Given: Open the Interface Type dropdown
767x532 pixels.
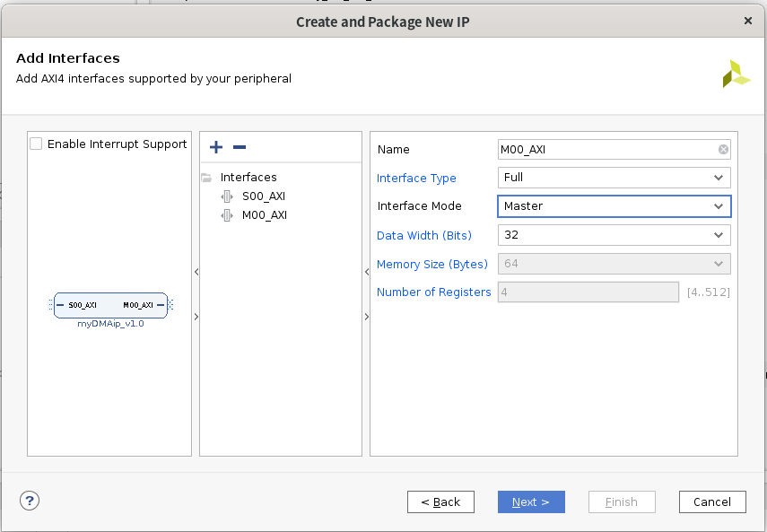Looking at the screenshot, I should click(614, 178).
